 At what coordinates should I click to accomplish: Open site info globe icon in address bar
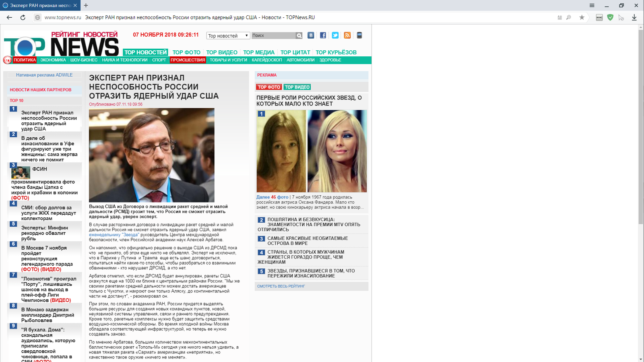coord(37,17)
